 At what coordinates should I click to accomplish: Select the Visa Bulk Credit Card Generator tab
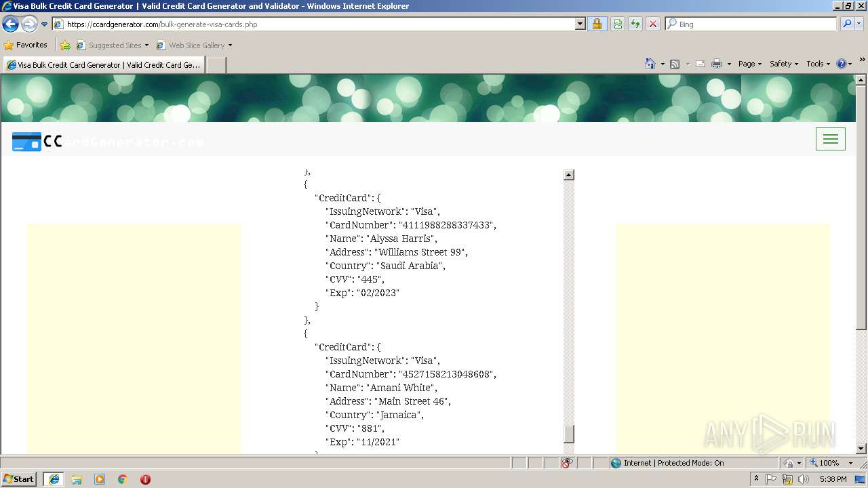click(104, 65)
